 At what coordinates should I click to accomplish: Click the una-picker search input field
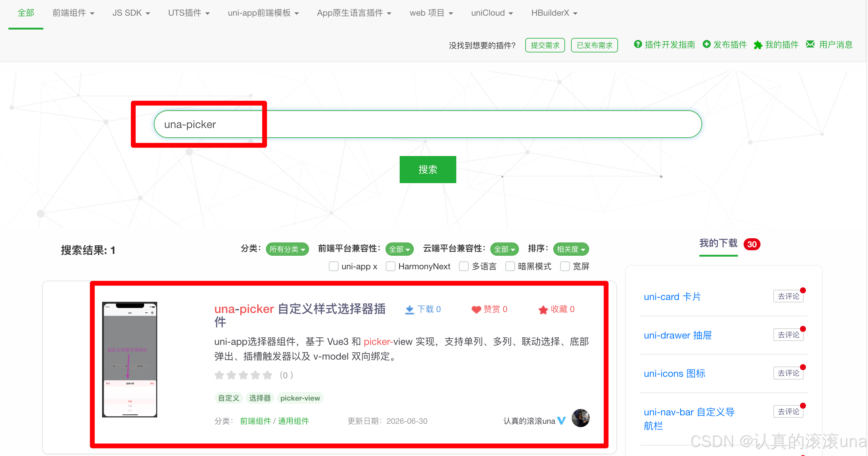[428, 124]
